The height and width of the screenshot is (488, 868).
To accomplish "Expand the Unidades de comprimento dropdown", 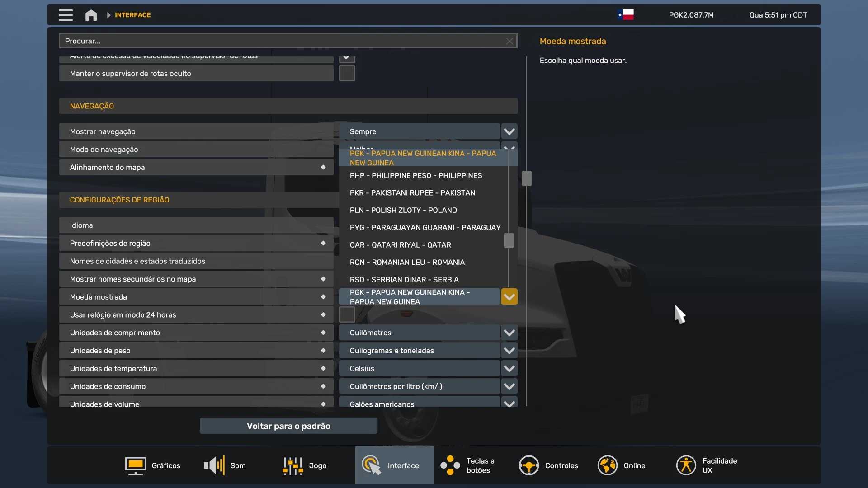I will [x=509, y=333].
